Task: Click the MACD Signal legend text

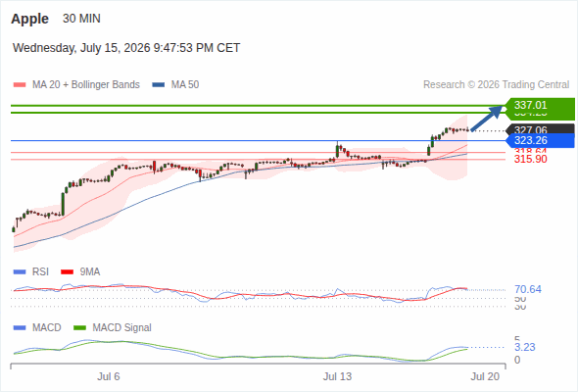Action: (121, 328)
